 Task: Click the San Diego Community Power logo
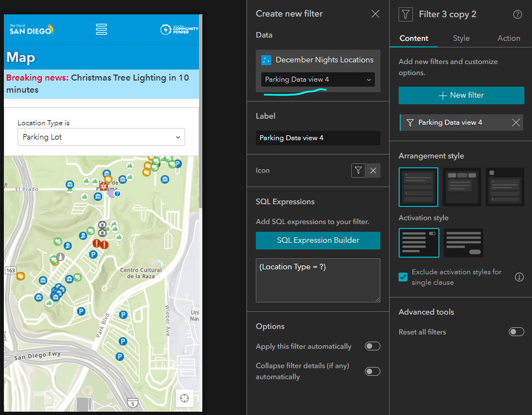pyautogui.click(x=179, y=30)
